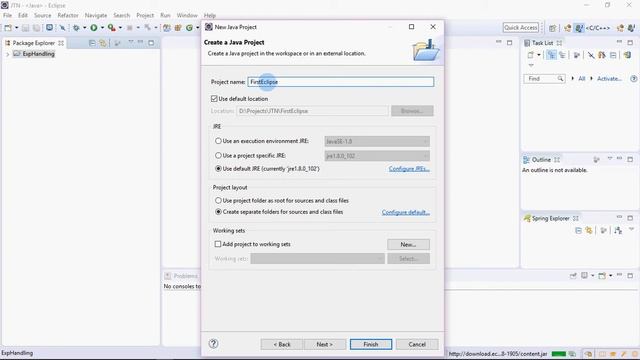Viewport: 640px width, 360px height.
Task: Click the New Java Package toolbar icon
Action: pos(178,28)
